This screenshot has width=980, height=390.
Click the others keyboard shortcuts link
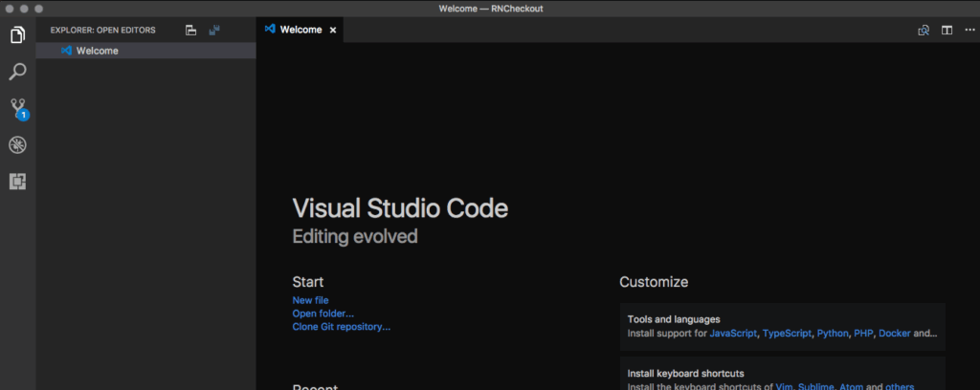pos(900,387)
